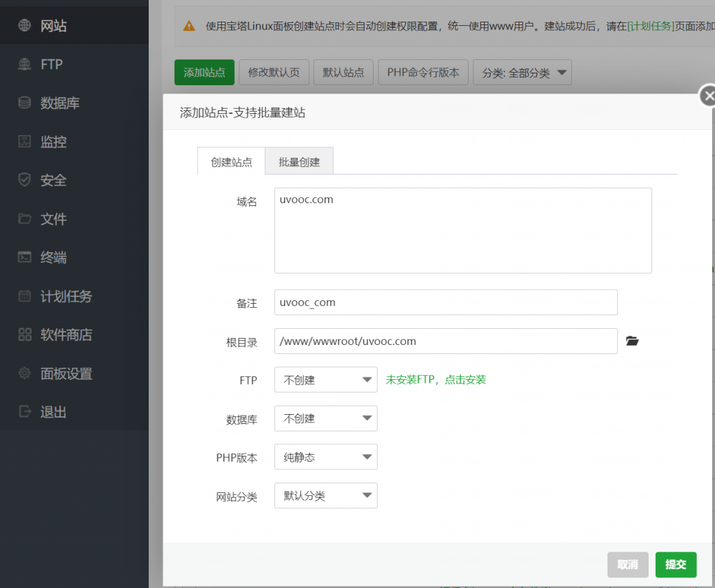Viewport: 715px width, 588px height.
Task: Expand the PHP版本 dropdown showing 纯静态
Action: [x=325, y=457]
